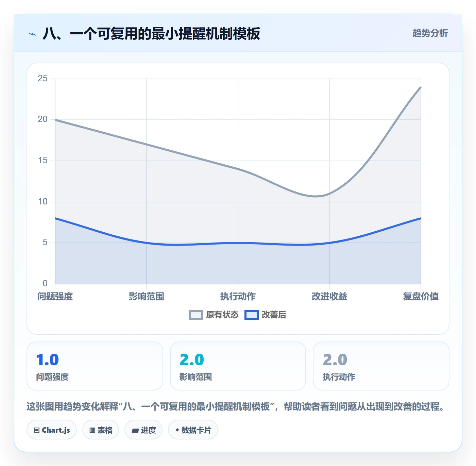
Task: Select the Chart.js tag
Action: pyautogui.click(x=52, y=430)
